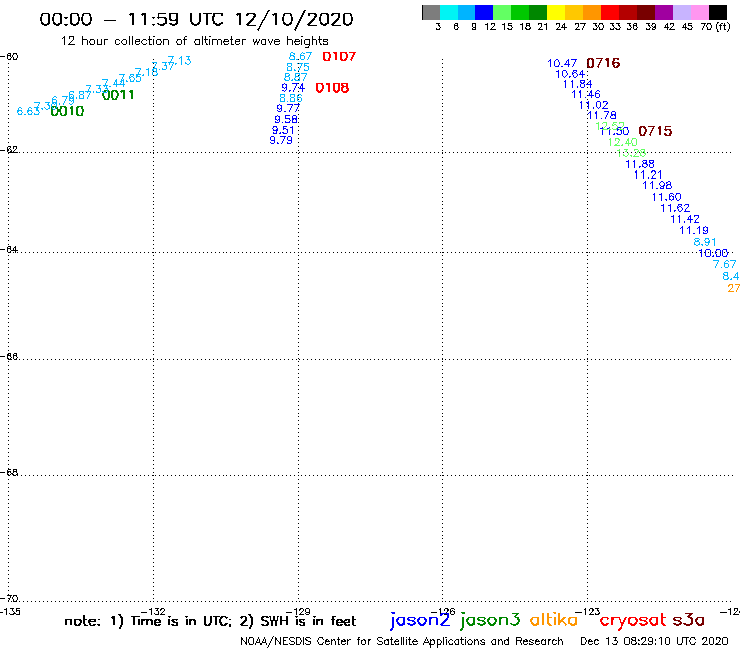This screenshot has height=650, width=740.
Task: Select the dark red time label 0715
Action: click(655, 131)
